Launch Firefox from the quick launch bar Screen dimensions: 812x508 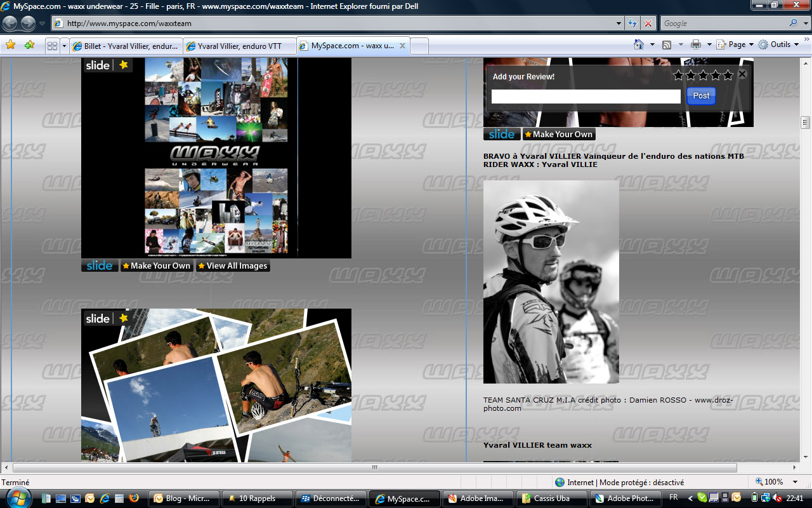point(134,498)
